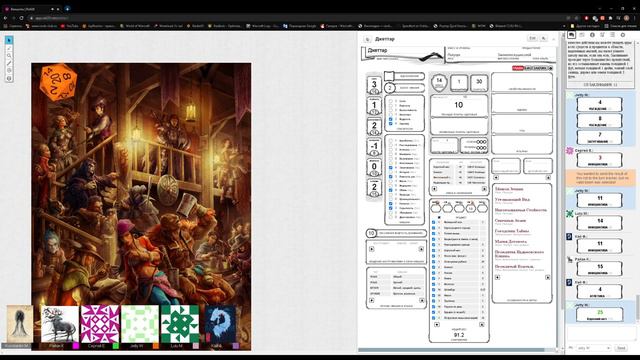
Task: Click the armor class shield showing 14
Action: 439,83
